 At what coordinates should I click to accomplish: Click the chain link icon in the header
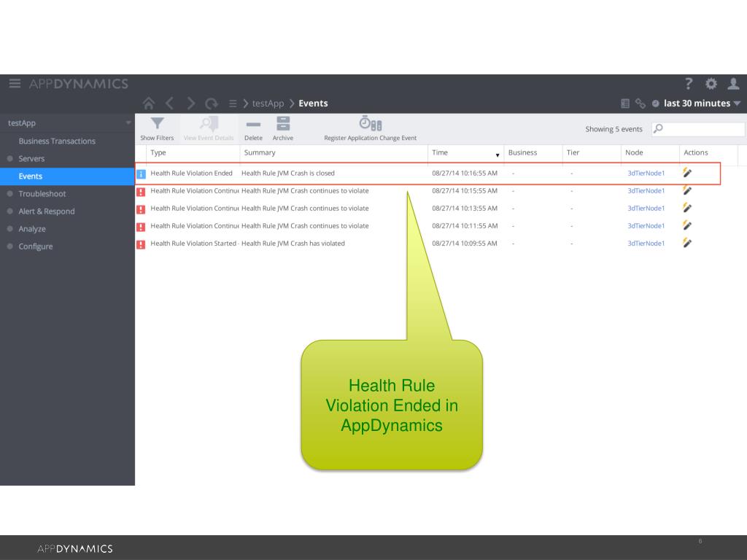640,104
